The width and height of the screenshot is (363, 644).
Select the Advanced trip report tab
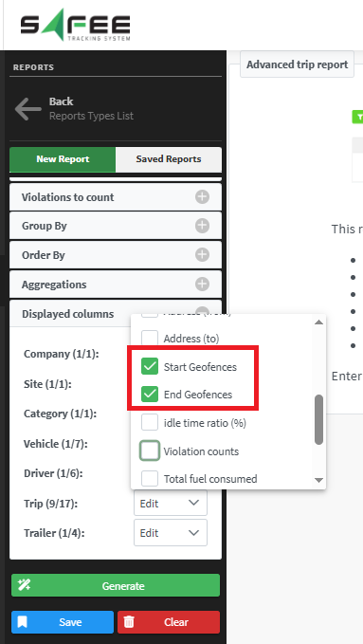click(x=298, y=64)
